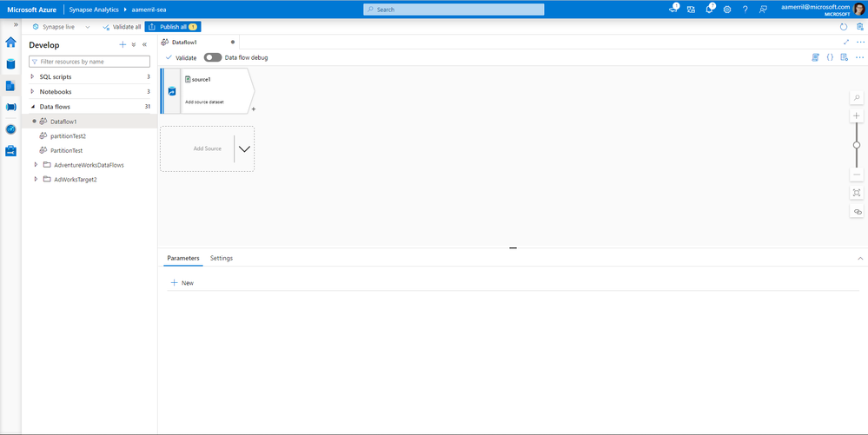Image resolution: width=868 pixels, height=435 pixels.
Task: Open the Manage hub toolbox icon
Action: click(x=10, y=151)
